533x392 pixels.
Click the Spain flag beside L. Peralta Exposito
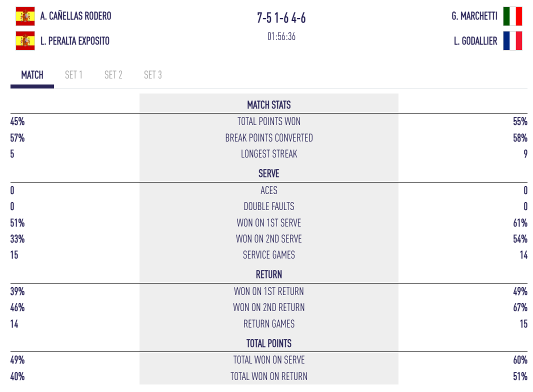(x=25, y=40)
